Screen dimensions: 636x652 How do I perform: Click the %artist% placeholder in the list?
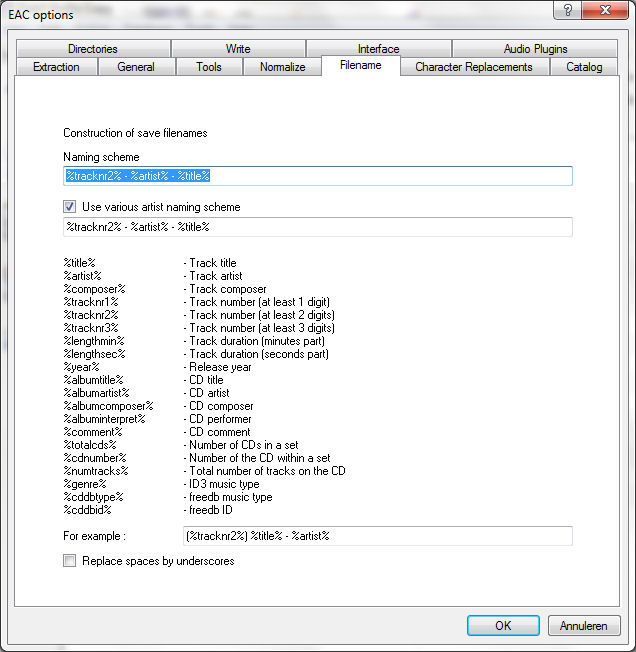pos(82,276)
